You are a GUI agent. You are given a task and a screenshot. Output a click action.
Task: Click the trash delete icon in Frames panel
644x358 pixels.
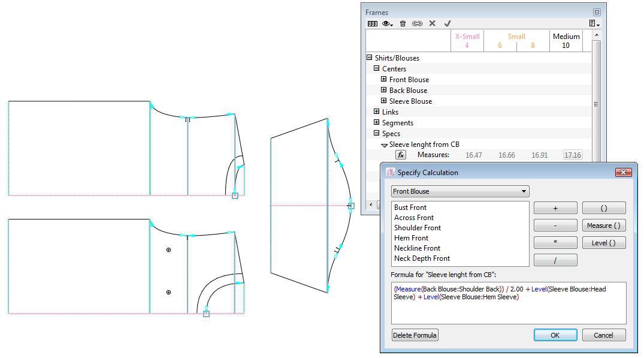click(x=403, y=23)
